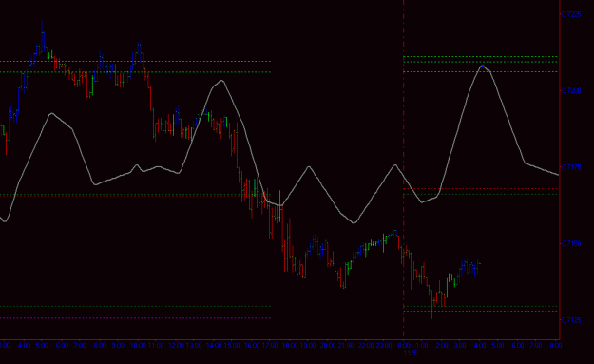Click the 0.7225 price axis label
The image size is (594, 364).
click(571, 14)
